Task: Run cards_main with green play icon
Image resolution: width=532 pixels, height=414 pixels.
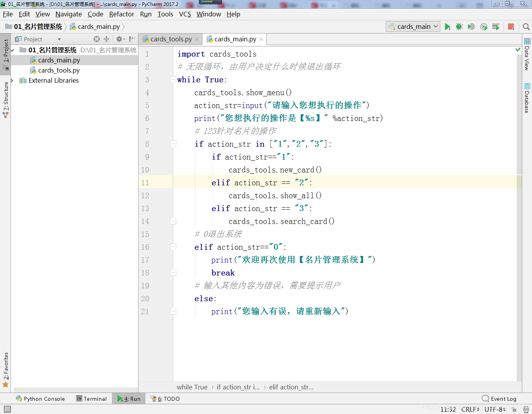Action: tap(447, 27)
